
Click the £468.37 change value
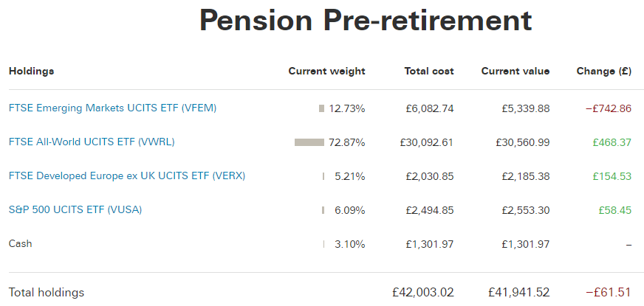click(612, 142)
